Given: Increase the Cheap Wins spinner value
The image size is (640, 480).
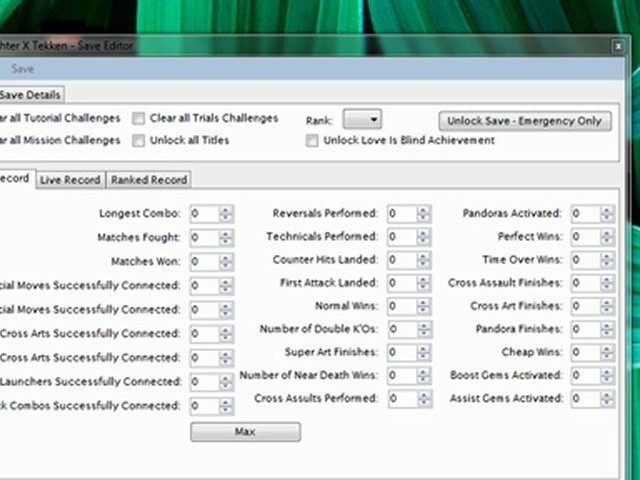Looking at the screenshot, I should click(607, 349).
